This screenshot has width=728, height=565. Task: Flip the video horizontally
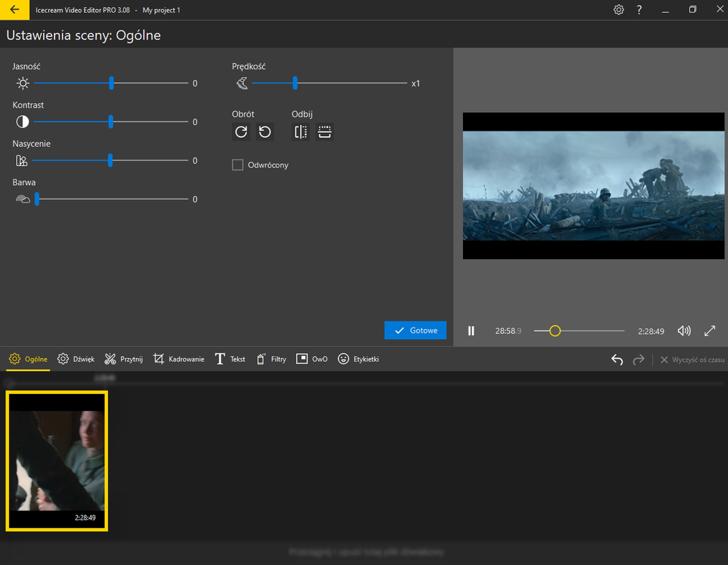tap(301, 132)
